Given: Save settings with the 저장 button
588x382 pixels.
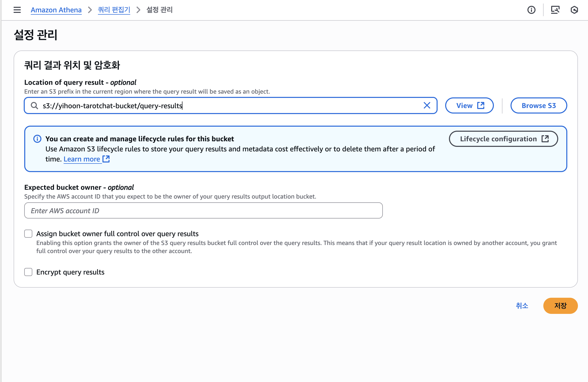Looking at the screenshot, I should click(x=560, y=306).
